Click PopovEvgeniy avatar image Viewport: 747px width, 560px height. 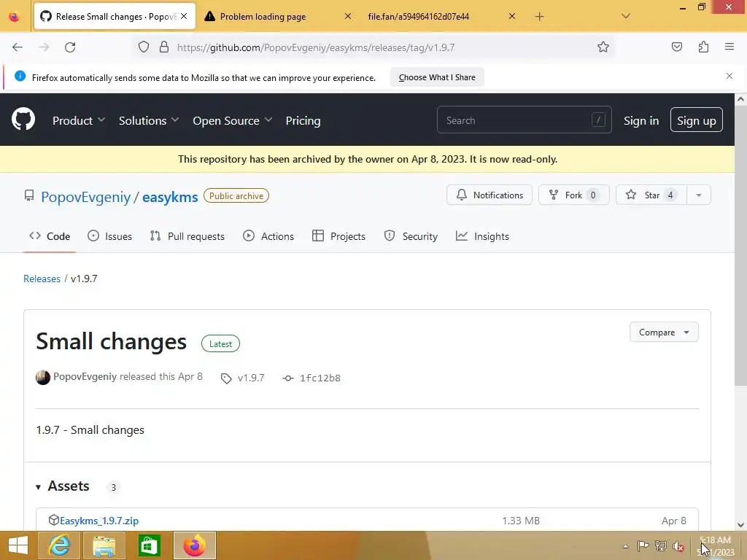pos(43,377)
